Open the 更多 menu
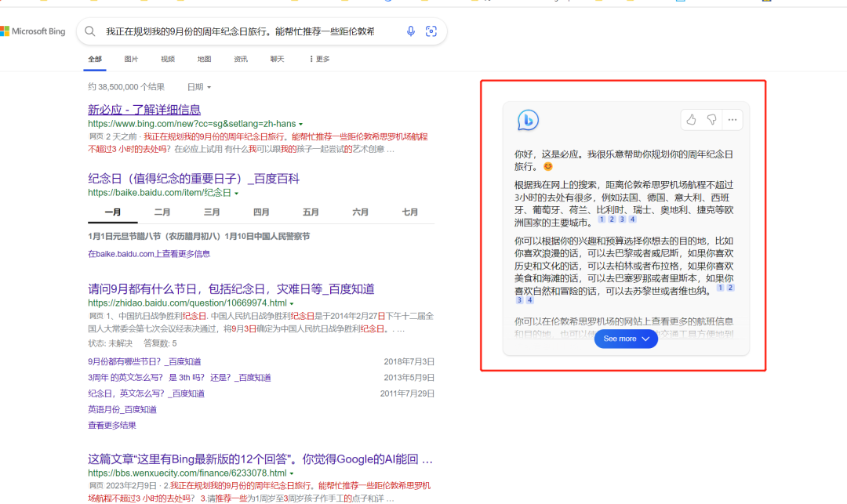Viewport: 847px width, 504px height. click(x=319, y=59)
